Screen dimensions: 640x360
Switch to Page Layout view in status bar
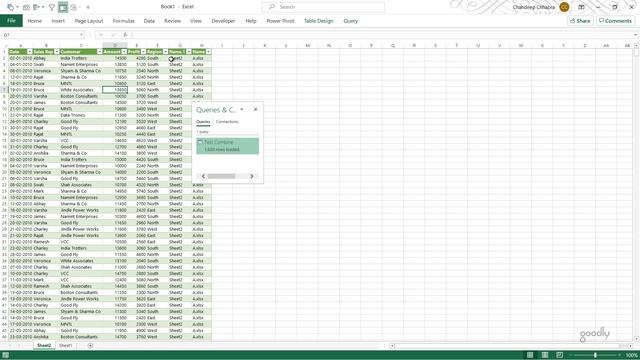[x=544, y=355]
